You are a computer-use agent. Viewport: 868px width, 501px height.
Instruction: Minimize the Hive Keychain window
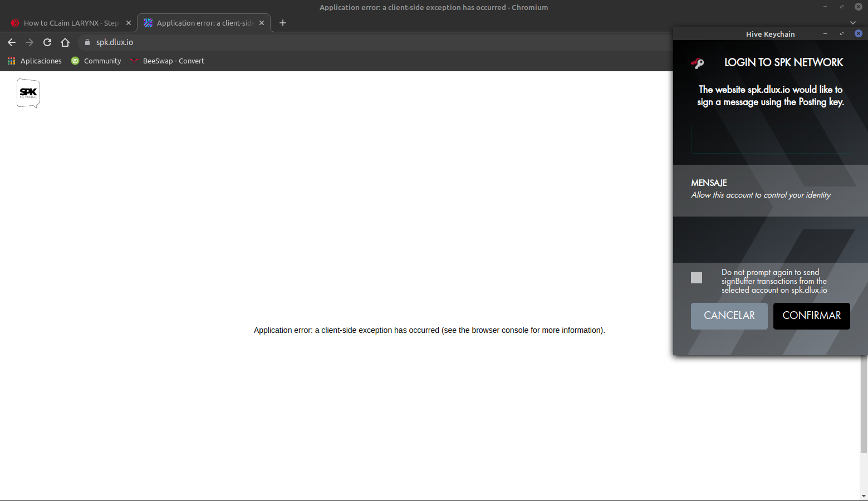click(x=825, y=34)
